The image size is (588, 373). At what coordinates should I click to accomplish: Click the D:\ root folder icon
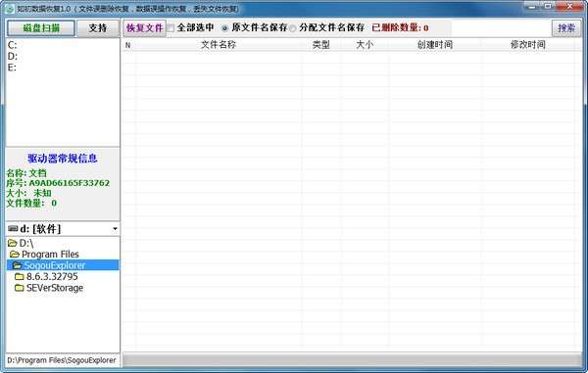13,243
